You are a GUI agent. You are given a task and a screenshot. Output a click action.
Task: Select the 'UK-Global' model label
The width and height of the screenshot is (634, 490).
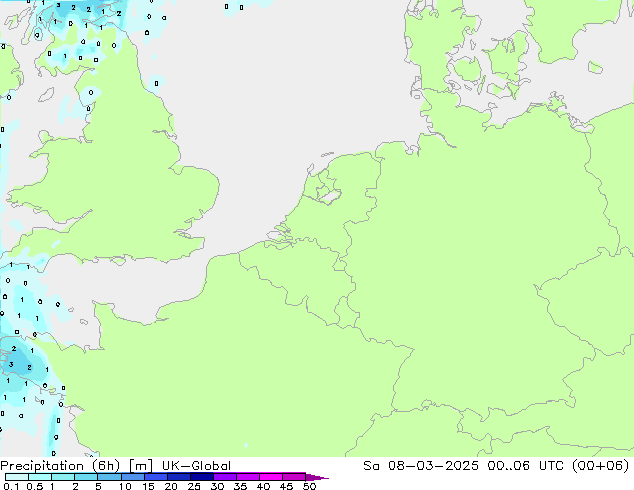pos(196,466)
